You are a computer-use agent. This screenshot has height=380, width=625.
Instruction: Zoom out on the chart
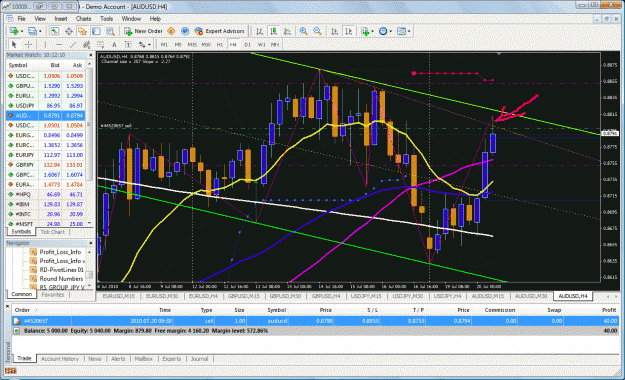pyautogui.click(x=317, y=31)
